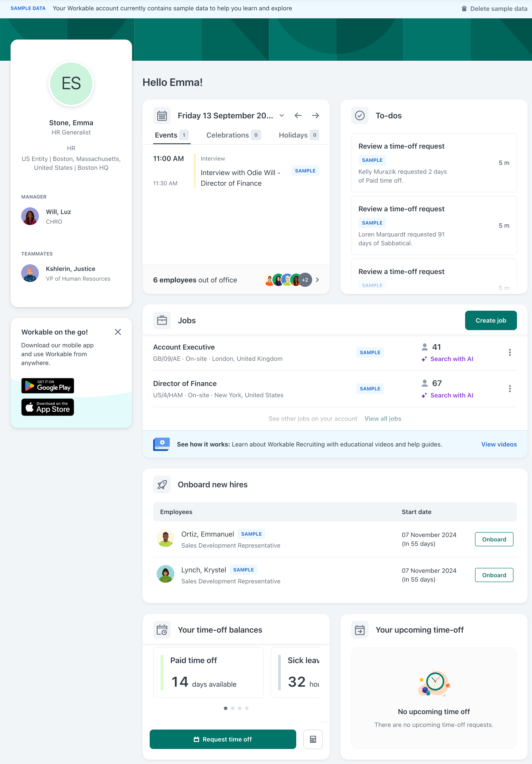Delete sample data via trash icon link
This screenshot has height=764, width=532.
tap(494, 9)
